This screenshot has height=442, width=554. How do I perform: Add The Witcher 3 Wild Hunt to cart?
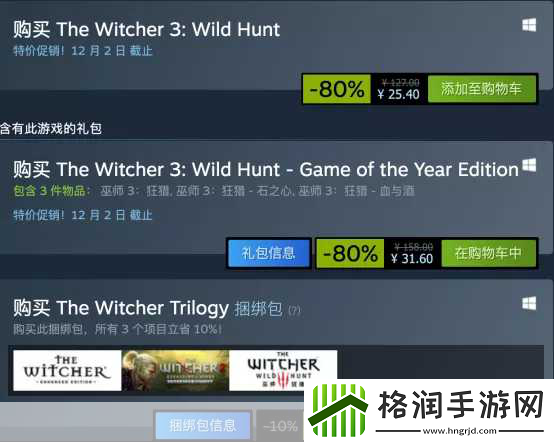pyautogui.click(x=481, y=88)
